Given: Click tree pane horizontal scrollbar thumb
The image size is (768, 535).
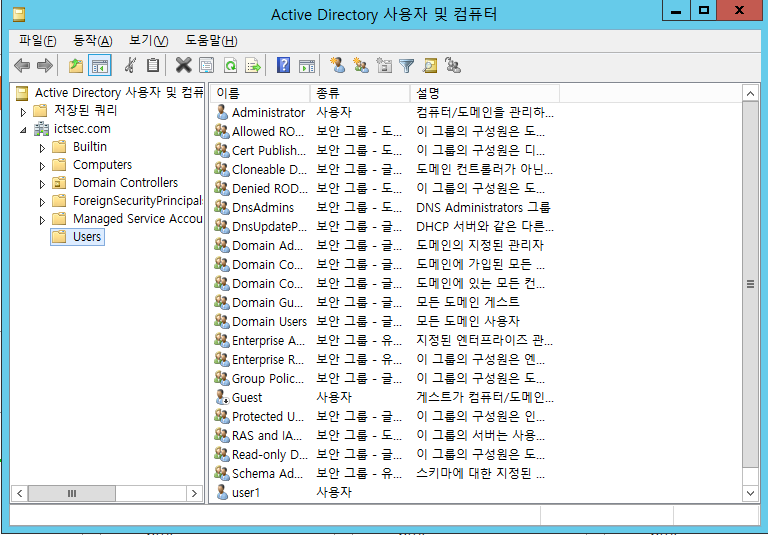Looking at the screenshot, I should (72, 493).
